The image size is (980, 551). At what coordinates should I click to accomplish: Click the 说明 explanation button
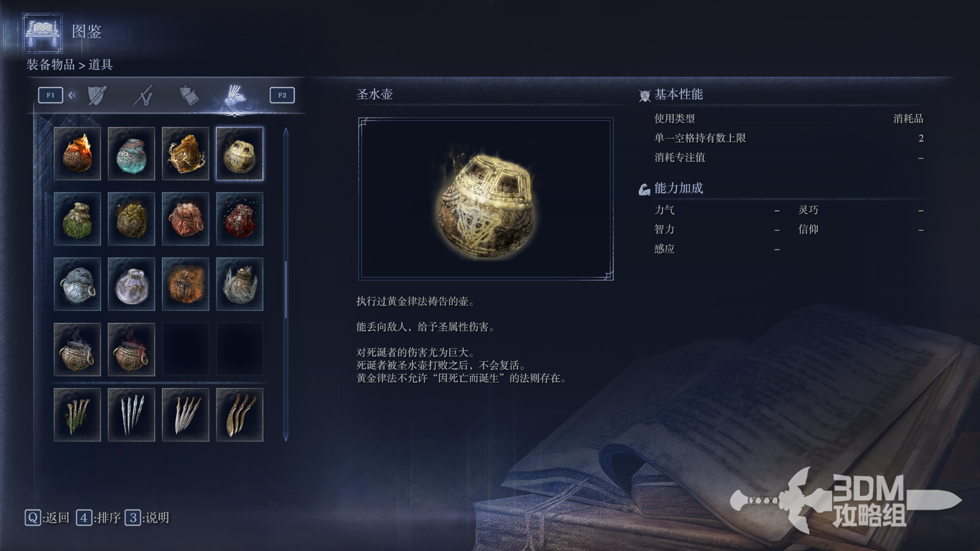(147, 518)
